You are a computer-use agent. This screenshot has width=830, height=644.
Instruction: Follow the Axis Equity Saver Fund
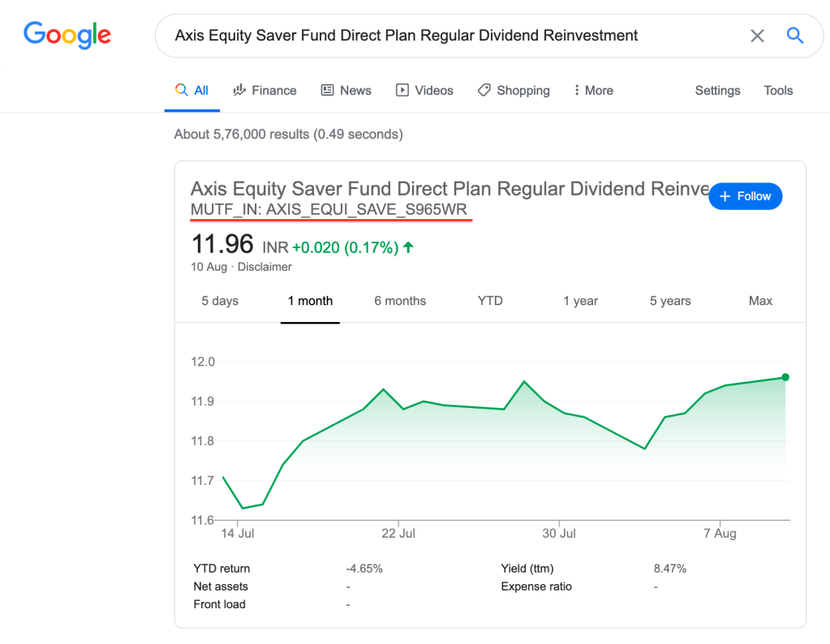click(745, 196)
